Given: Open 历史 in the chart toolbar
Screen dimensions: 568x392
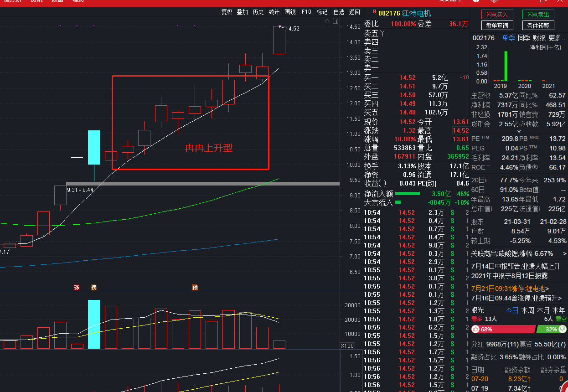Looking at the screenshot, I should click(258, 12).
